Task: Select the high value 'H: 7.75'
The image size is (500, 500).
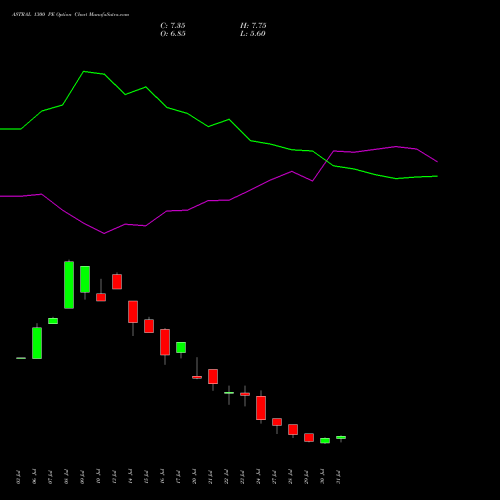Action: pos(253,26)
